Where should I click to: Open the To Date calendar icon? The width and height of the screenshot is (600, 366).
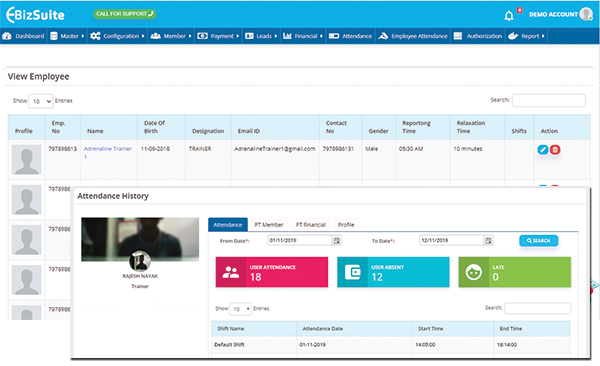[x=489, y=240]
